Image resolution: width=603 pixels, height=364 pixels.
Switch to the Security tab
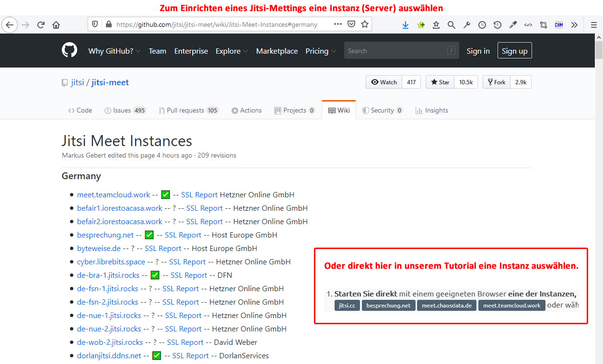coord(383,110)
